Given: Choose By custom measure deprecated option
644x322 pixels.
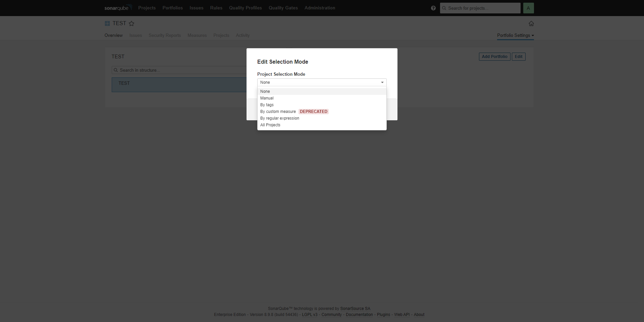Looking at the screenshot, I should coord(322,112).
